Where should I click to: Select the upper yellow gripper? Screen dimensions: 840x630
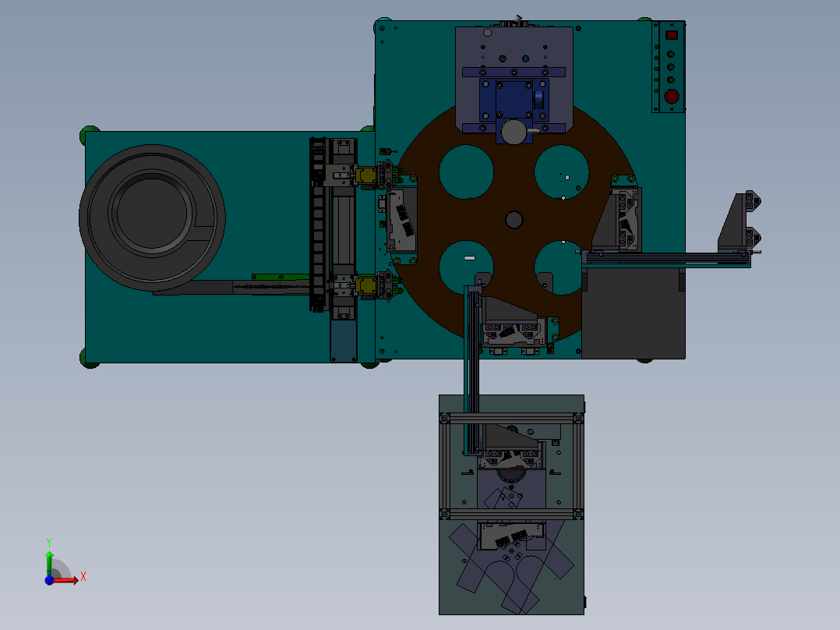[366, 176]
